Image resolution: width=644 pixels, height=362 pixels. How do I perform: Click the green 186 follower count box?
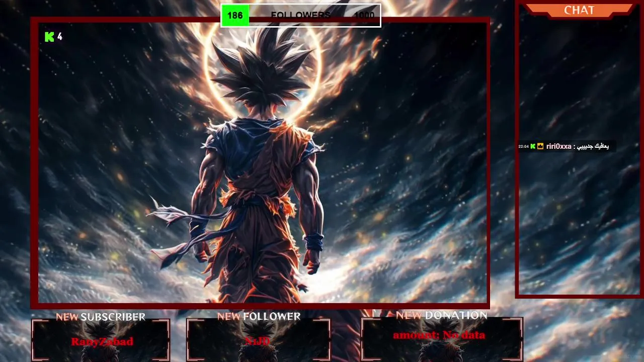click(x=235, y=15)
